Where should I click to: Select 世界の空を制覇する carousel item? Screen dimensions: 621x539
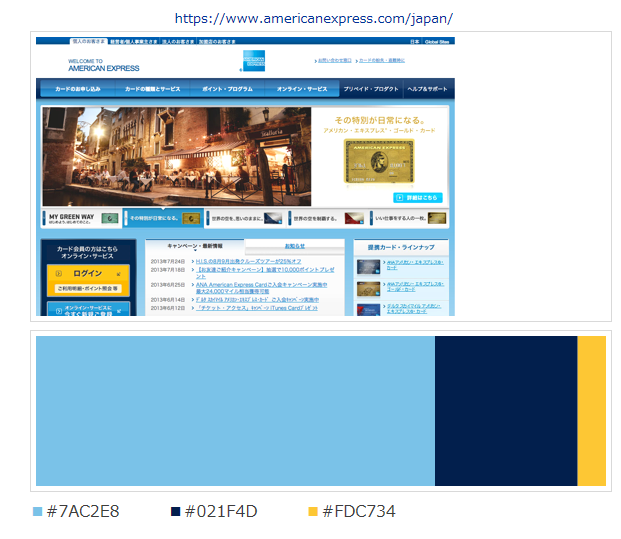(x=326, y=218)
